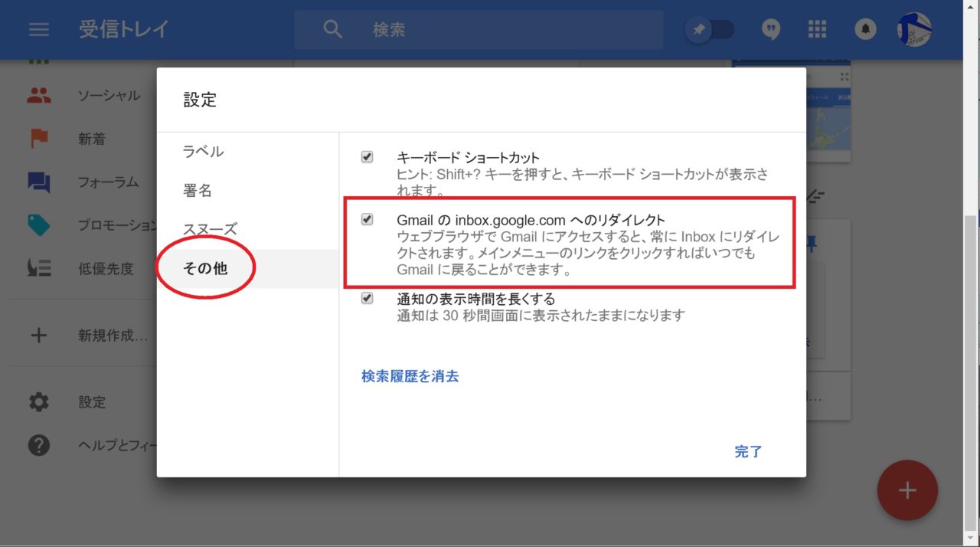The height and width of the screenshot is (547, 980).
Task: Uncheck the Gmail redirect to inbox.google.com checkbox
Action: (x=367, y=220)
